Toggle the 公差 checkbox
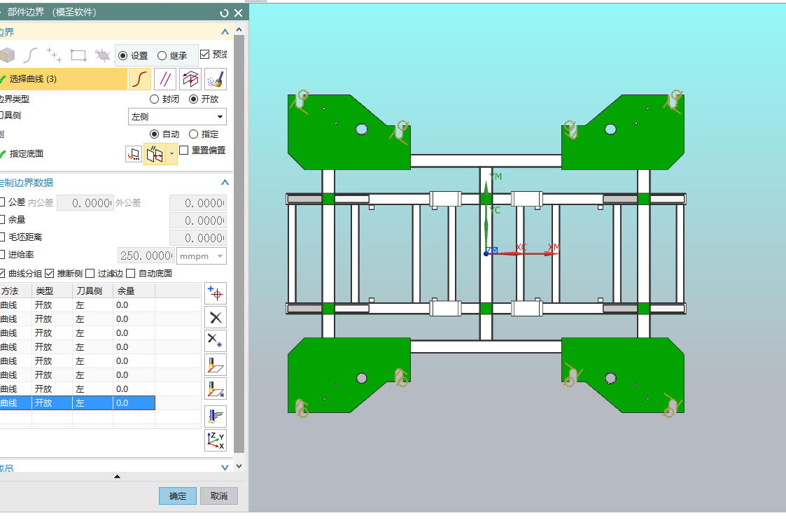786x532 pixels. [2, 202]
